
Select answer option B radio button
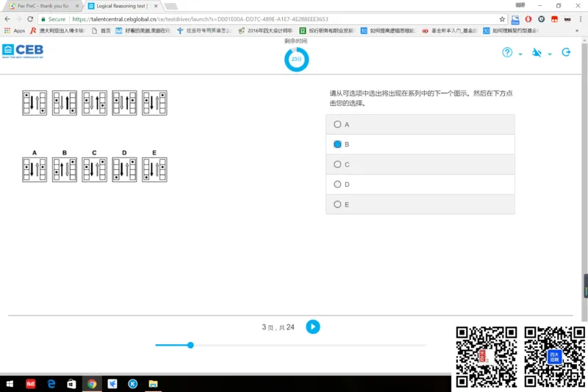pos(337,144)
